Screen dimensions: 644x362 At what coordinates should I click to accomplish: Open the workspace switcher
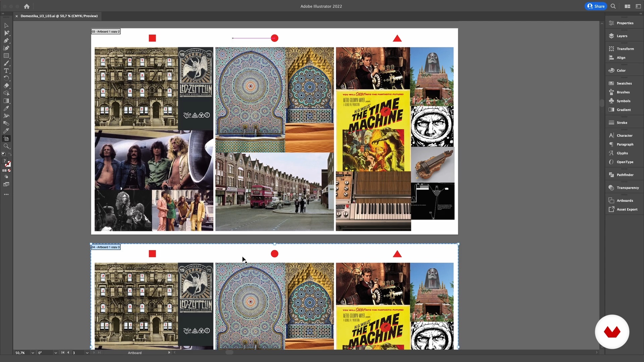(638, 6)
